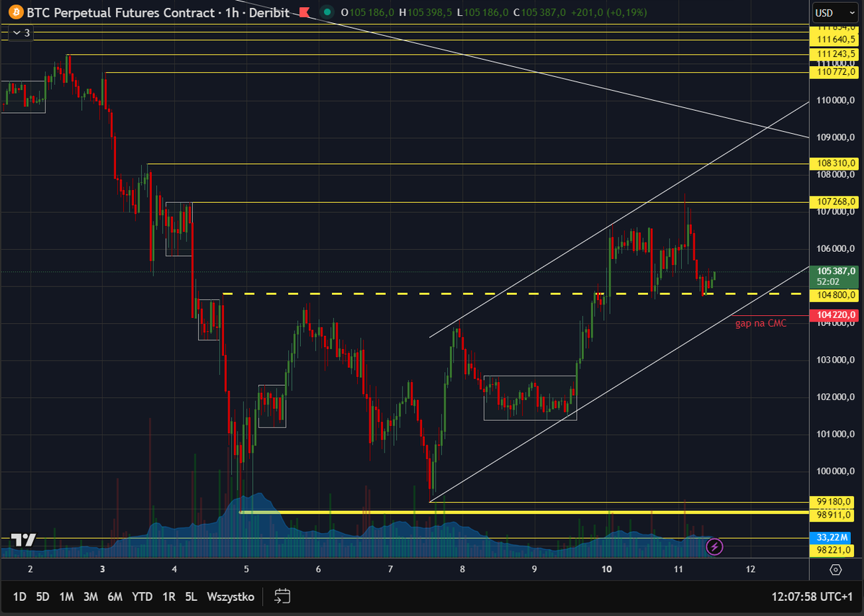This screenshot has height=616, width=864.
Task: Click the red flag icon beside Deribit
Action: (x=304, y=12)
